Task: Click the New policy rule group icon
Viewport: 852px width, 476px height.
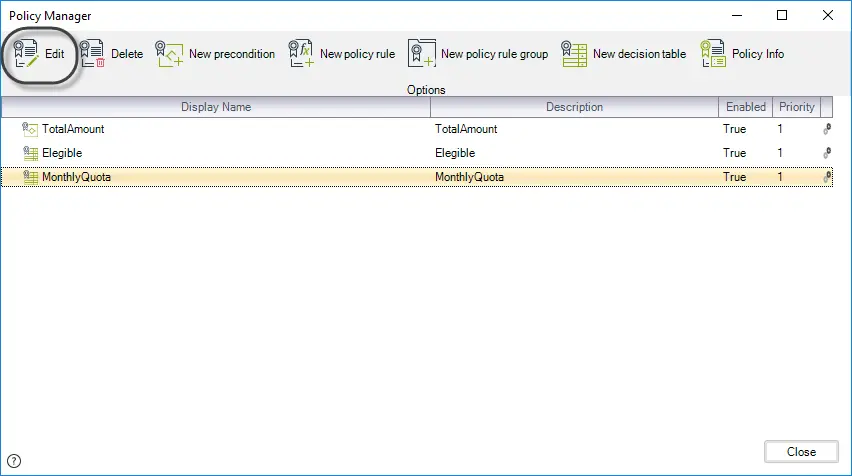Action: [422, 54]
